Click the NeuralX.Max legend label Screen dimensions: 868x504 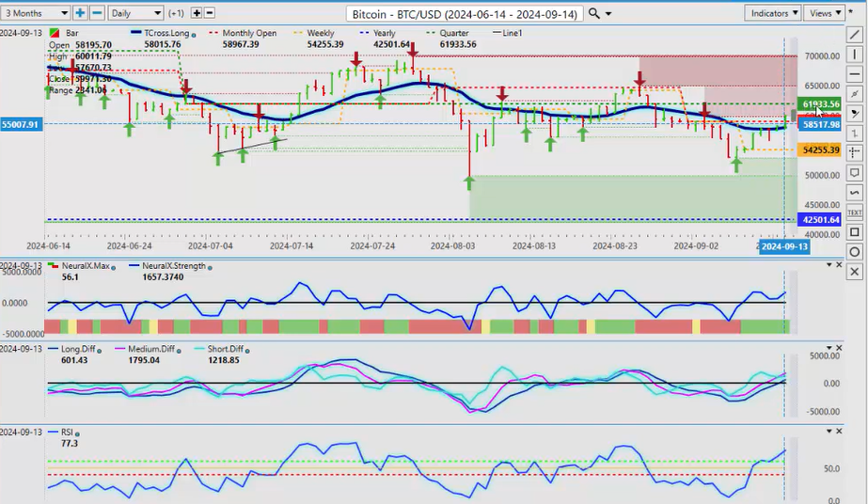coord(86,266)
